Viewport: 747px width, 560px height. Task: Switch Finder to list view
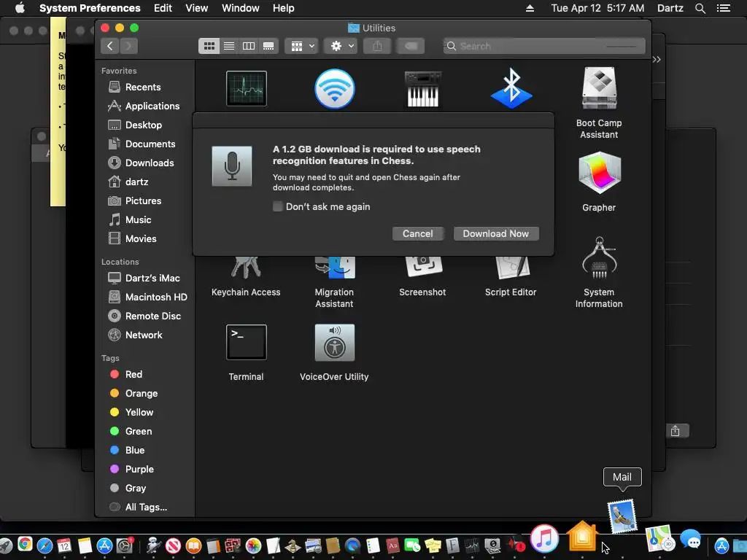pos(228,46)
